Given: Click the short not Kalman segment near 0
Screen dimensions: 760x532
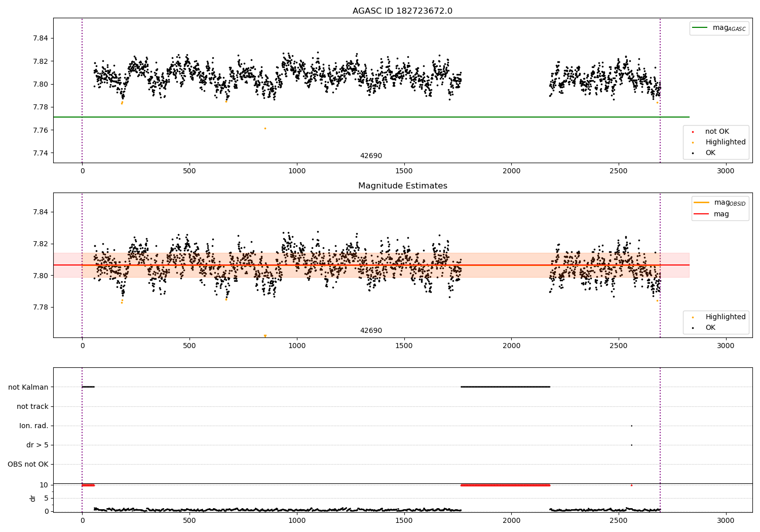Looking at the screenshot, I should pos(88,387).
